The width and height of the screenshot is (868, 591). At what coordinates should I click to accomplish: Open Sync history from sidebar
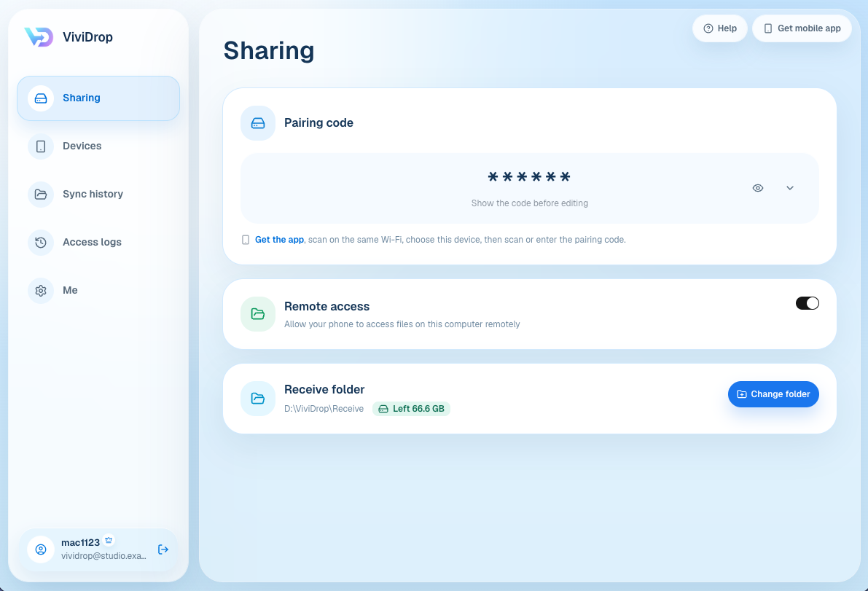(98, 195)
